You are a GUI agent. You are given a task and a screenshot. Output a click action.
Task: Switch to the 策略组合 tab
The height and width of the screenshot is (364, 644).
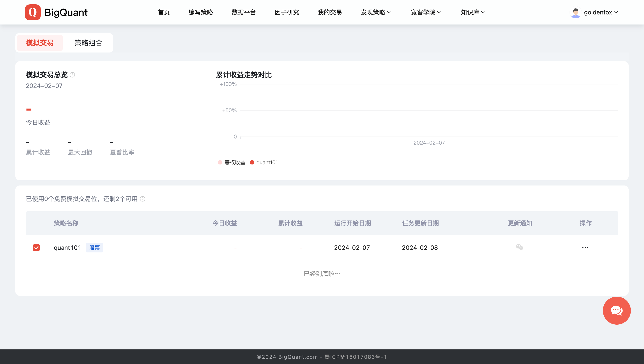tap(88, 43)
